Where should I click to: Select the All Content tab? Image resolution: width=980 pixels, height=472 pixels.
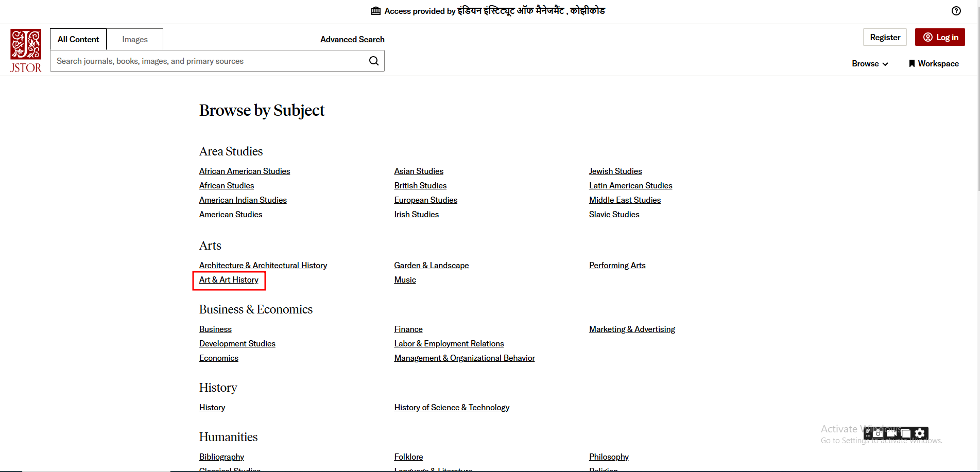(78, 39)
